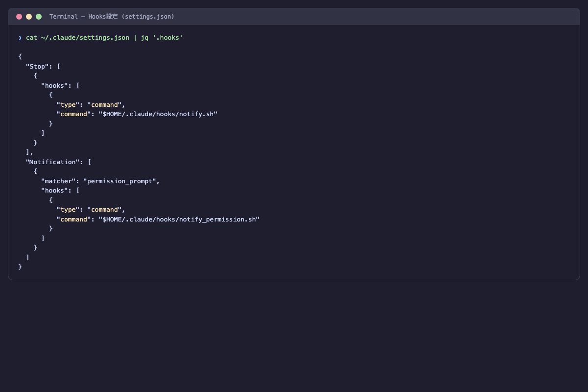Minimize the Terminal with the yellow button
Viewport: 588px width, 392px height.
pyautogui.click(x=29, y=17)
